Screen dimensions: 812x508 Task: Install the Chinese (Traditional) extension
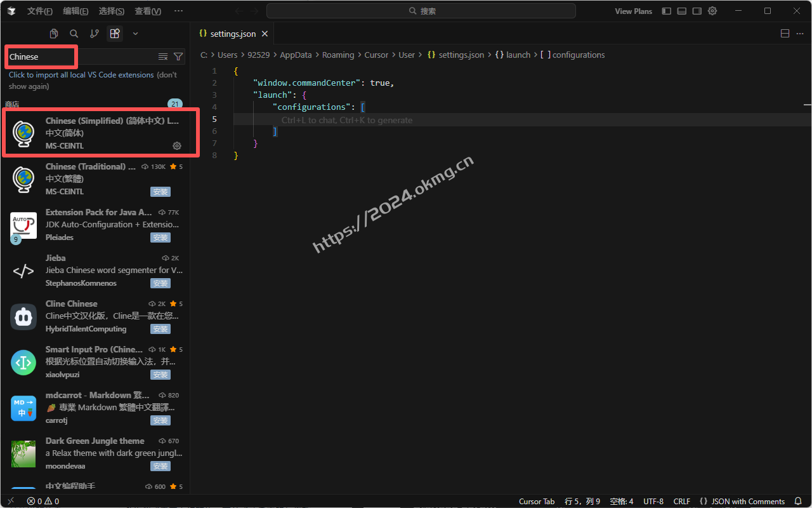[x=160, y=192]
